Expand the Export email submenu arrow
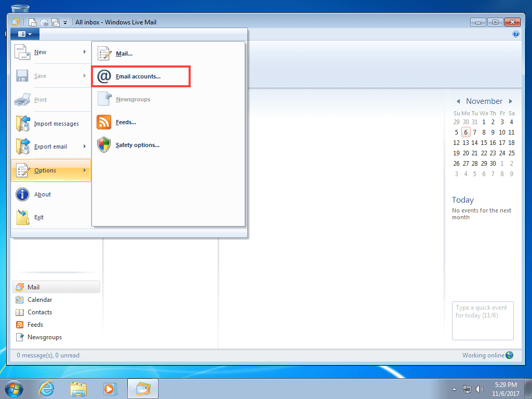532x399 pixels. (85, 146)
